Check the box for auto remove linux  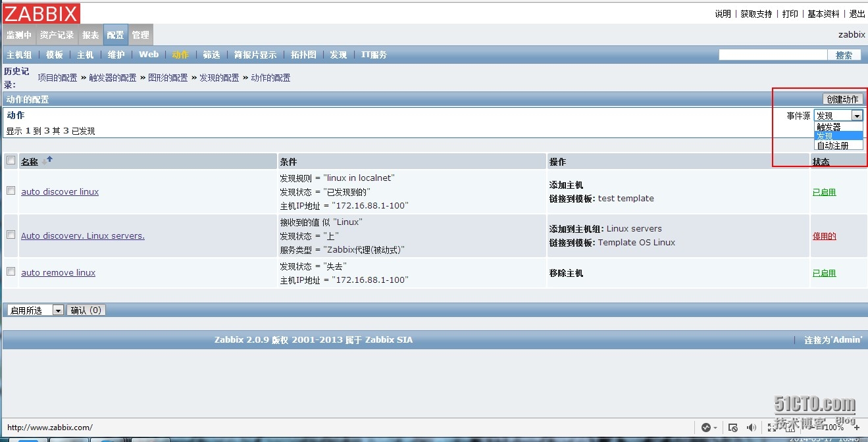coord(11,271)
